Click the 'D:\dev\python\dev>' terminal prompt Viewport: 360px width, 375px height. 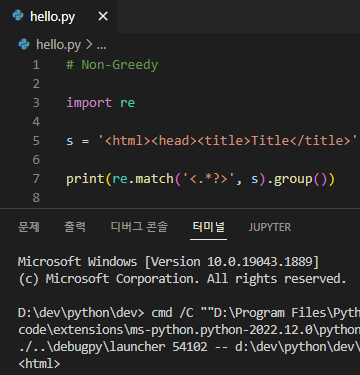[81, 313]
